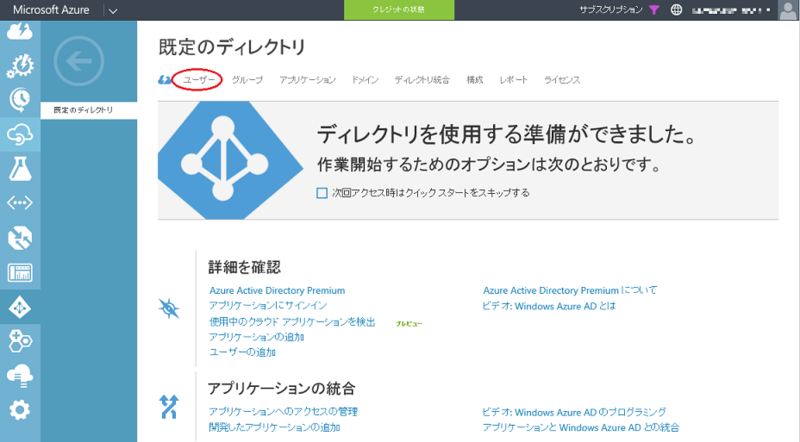This screenshot has width=800, height=442.
Task: Switch to the アプリケーション tab
Action: [x=307, y=80]
